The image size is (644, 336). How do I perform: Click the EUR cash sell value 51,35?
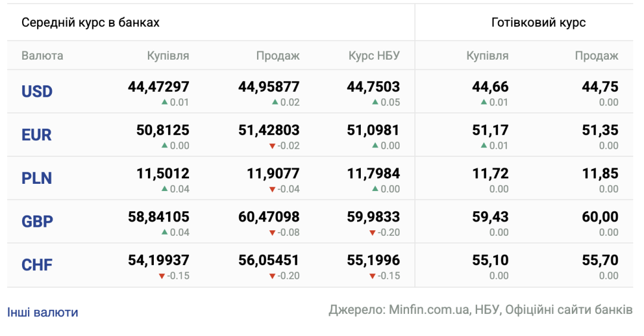pyautogui.click(x=600, y=130)
